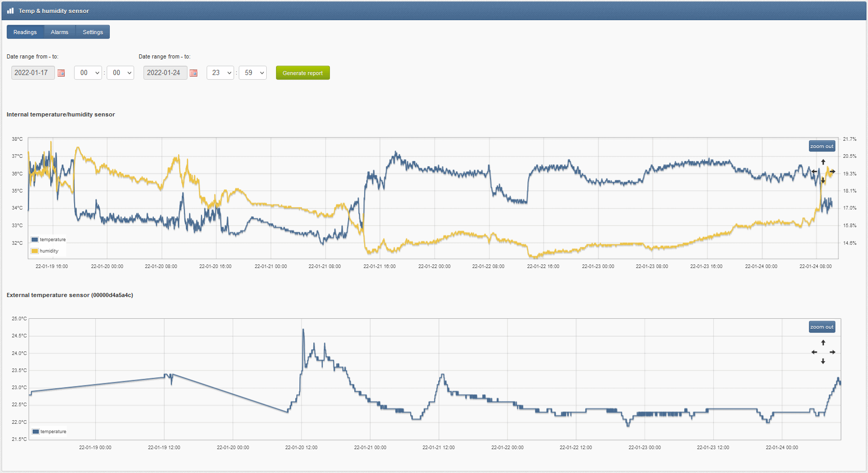This screenshot has width=868, height=473.
Task: Pan external temperature chart right arrow
Action: tap(832, 352)
